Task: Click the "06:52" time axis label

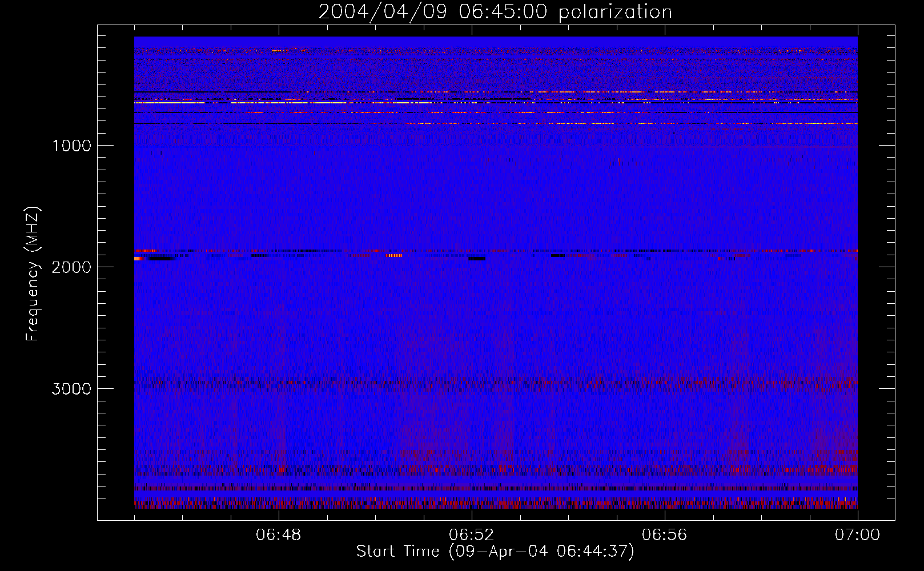Action: pos(472,535)
